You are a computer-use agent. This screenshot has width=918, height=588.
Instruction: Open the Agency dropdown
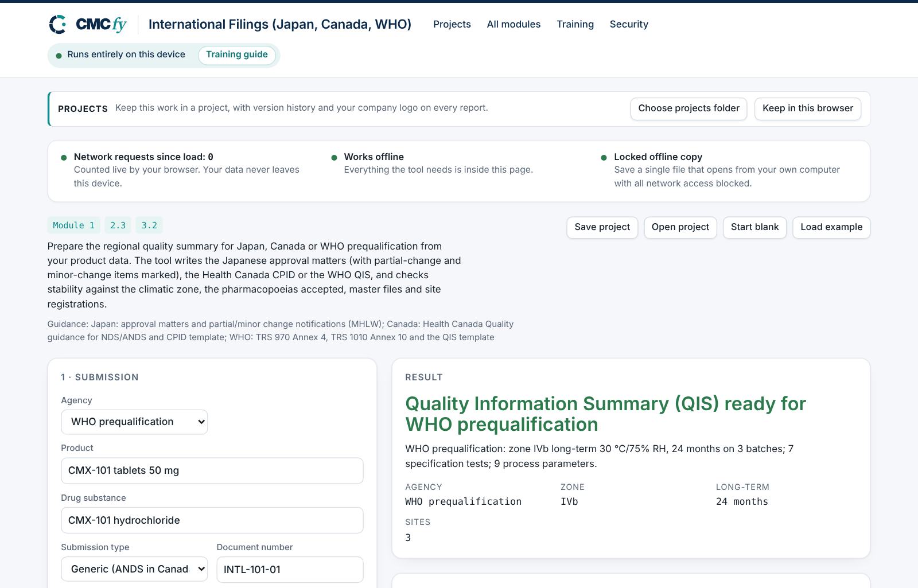click(x=134, y=422)
